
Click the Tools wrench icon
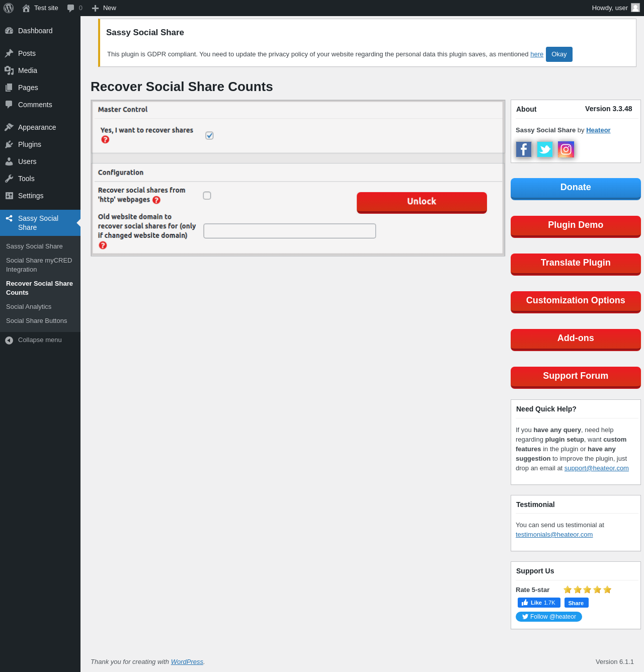[9, 179]
